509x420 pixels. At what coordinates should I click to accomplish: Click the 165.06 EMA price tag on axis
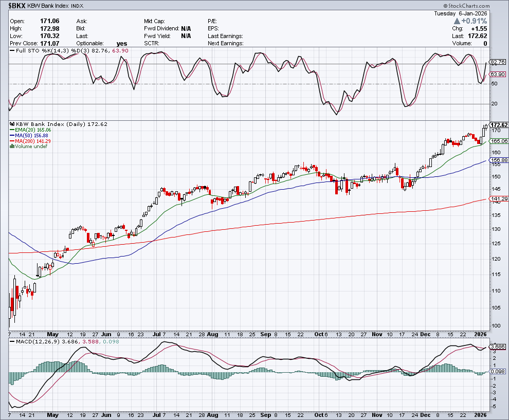coord(499,141)
